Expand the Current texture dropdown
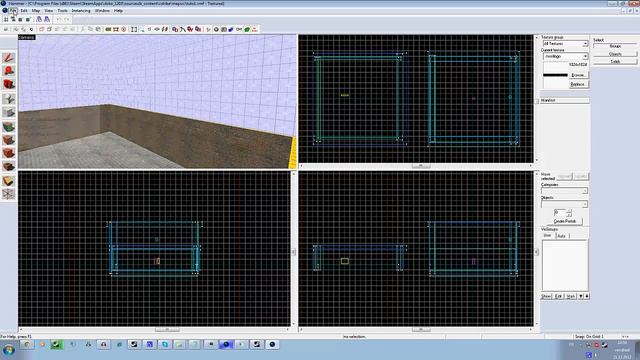The width and height of the screenshot is (640, 360). [585, 56]
